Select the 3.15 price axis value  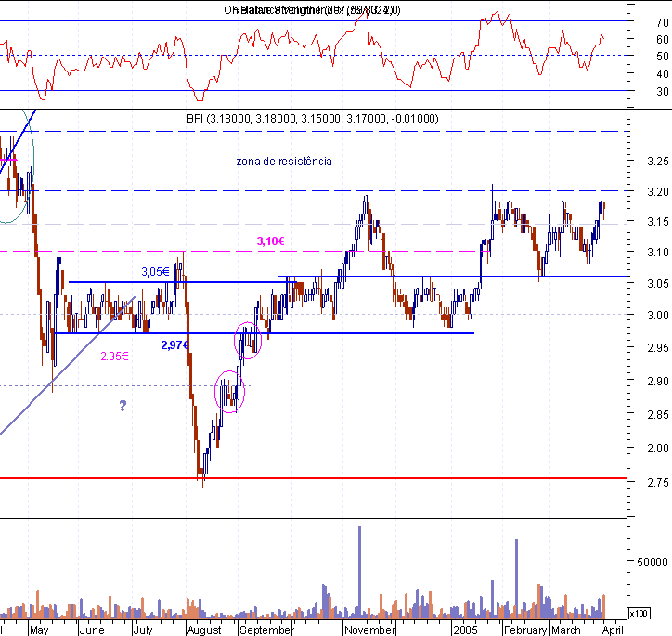tap(657, 222)
